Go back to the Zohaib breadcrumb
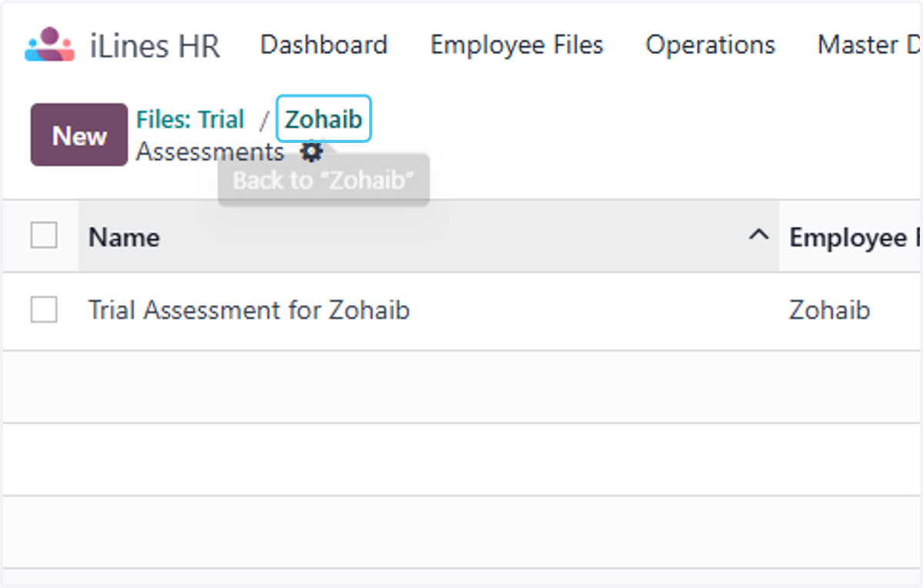This screenshot has width=923, height=588. coord(324,119)
